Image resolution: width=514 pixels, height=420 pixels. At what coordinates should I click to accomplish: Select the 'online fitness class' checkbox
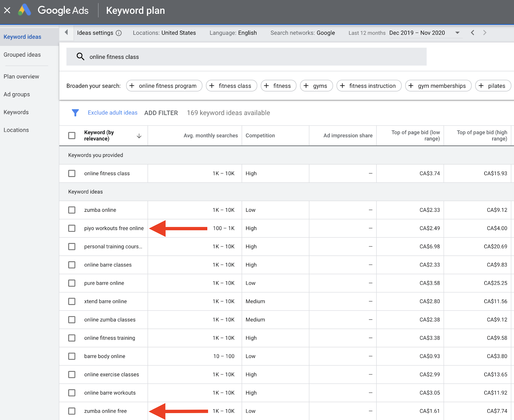pos(72,174)
